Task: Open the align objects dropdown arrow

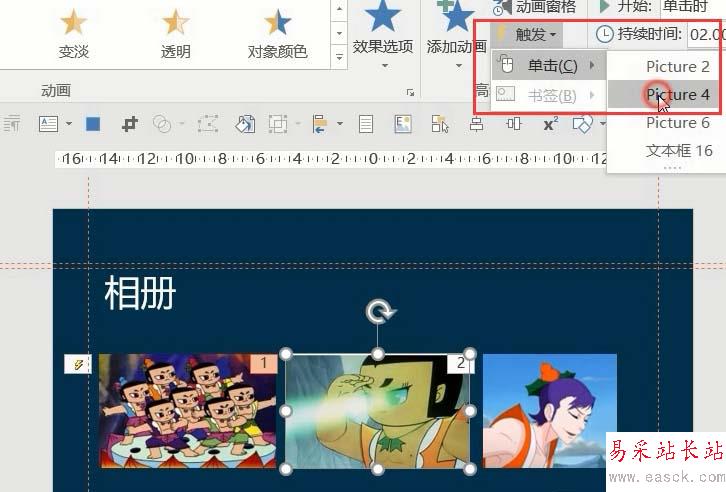Action: tap(339, 124)
